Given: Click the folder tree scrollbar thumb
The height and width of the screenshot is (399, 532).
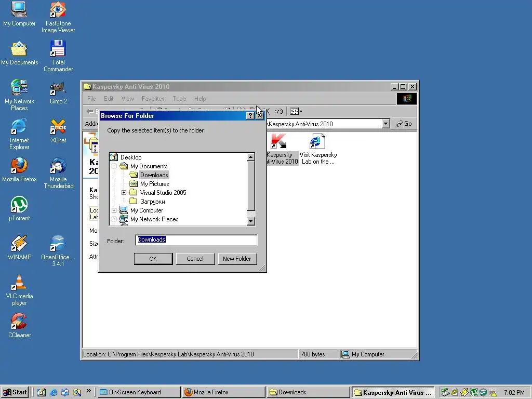Looking at the screenshot, I should [x=251, y=186].
